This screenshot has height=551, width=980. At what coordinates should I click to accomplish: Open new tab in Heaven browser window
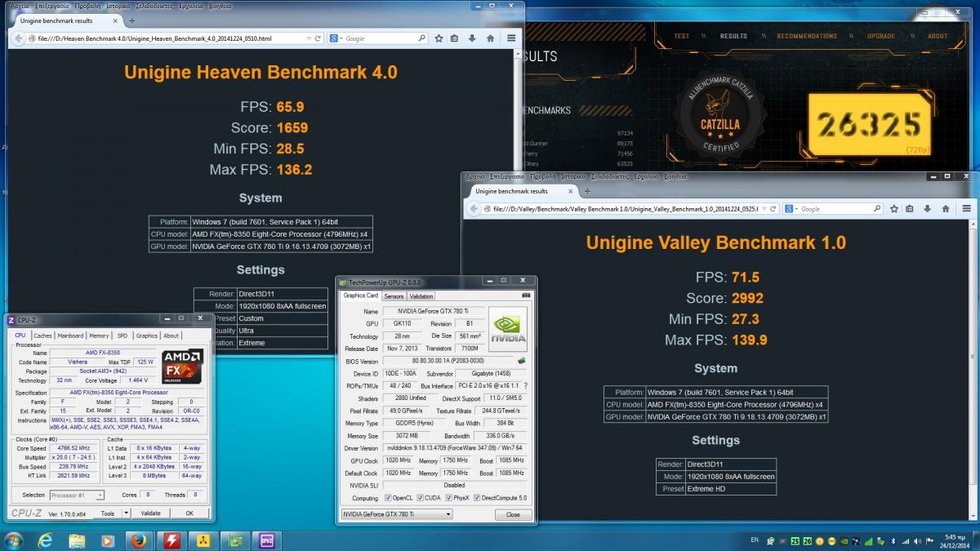pos(132,20)
